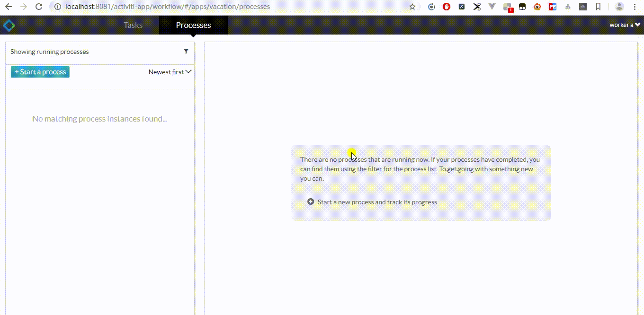Open the process filter funnel icon

pyautogui.click(x=186, y=51)
